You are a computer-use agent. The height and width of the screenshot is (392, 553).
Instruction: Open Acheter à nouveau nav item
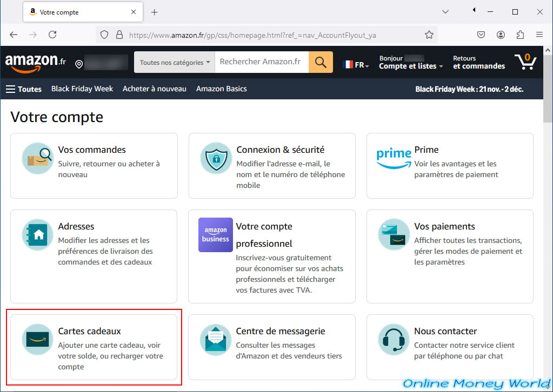[x=155, y=89]
